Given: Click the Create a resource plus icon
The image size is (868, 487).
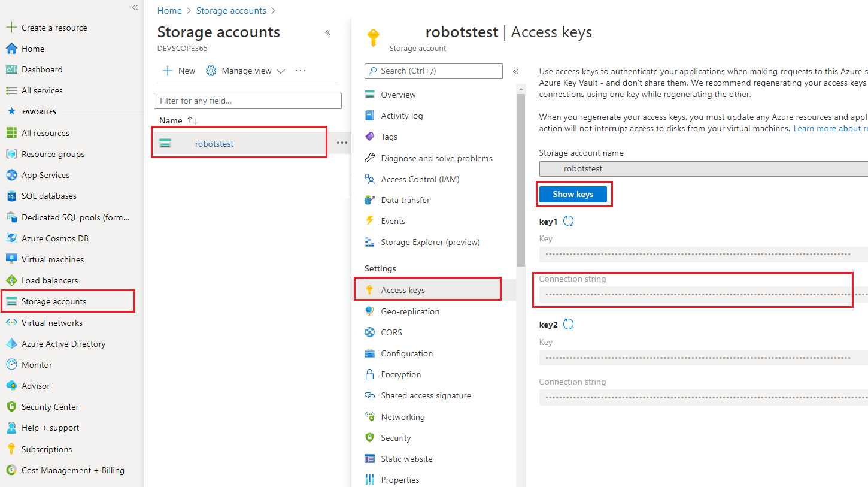Looking at the screenshot, I should pos(12,27).
